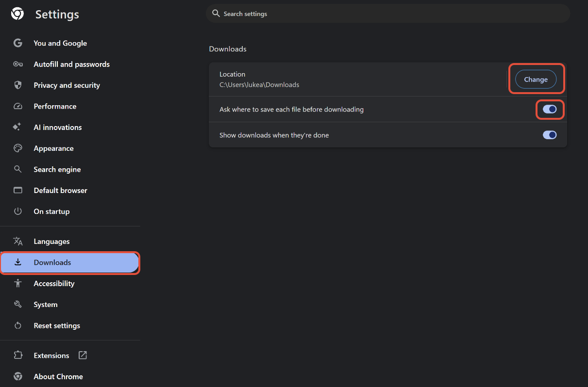Toggle Ask where to save each file

pos(550,109)
